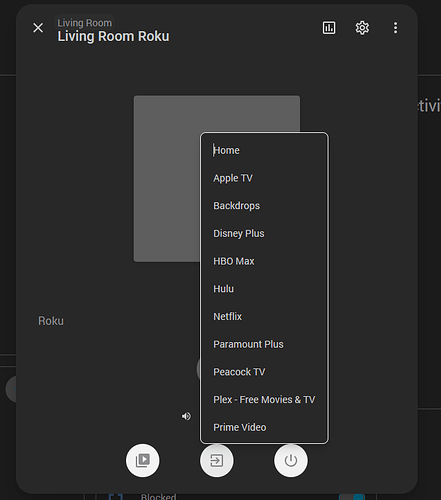Click the select source button
This screenshot has height=500, width=441.
click(217, 460)
